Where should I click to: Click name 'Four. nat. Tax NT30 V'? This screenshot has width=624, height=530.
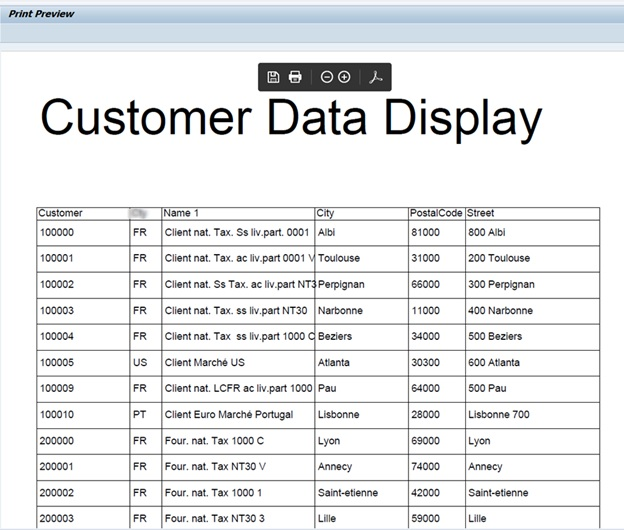215,466
